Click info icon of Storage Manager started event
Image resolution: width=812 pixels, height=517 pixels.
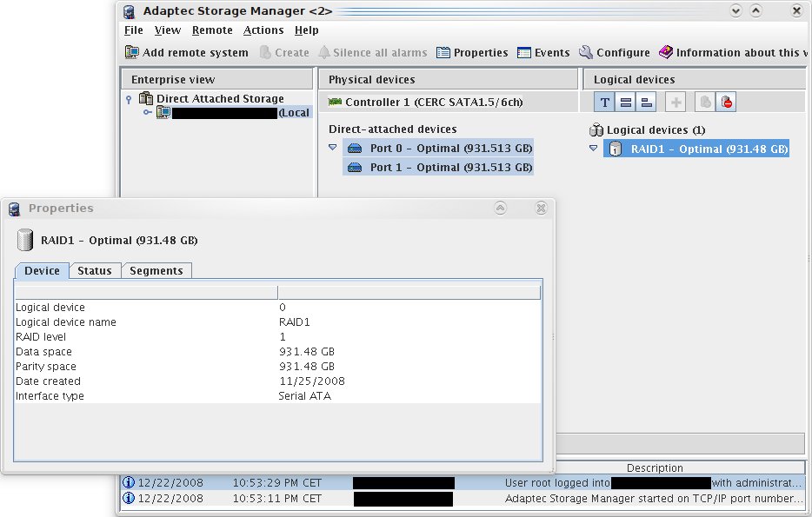click(129, 499)
